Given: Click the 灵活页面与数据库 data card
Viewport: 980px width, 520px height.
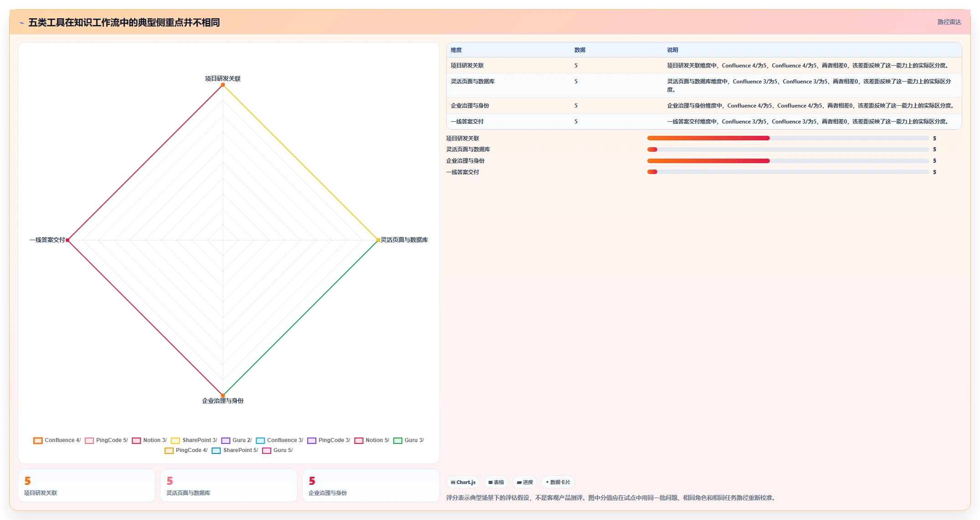Looking at the screenshot, I should (x=229, y=485).
